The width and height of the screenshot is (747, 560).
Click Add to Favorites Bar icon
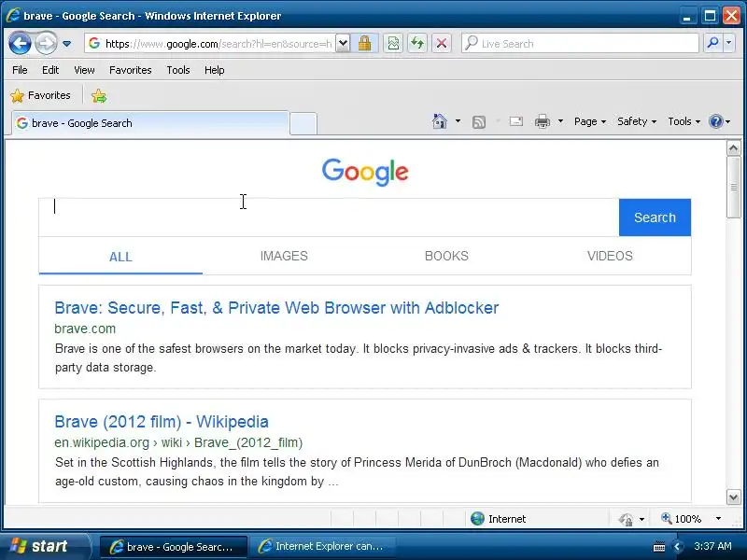(99, 96)
